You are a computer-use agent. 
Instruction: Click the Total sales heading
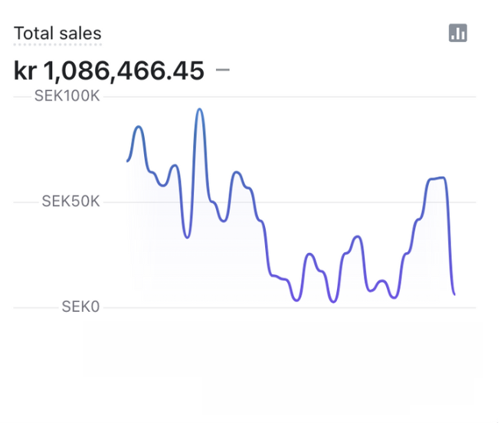point(57,34)
